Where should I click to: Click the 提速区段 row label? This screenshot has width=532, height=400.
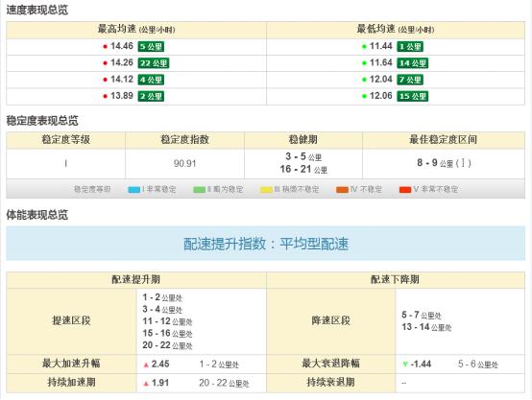71,320
